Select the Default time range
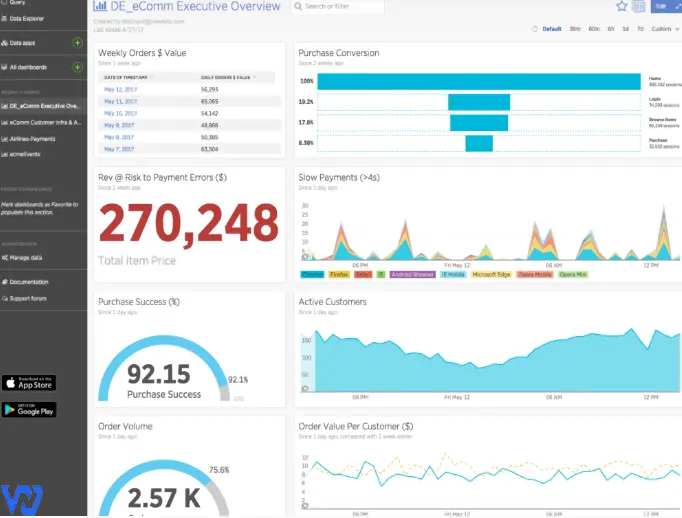 (x=552, y=29)
